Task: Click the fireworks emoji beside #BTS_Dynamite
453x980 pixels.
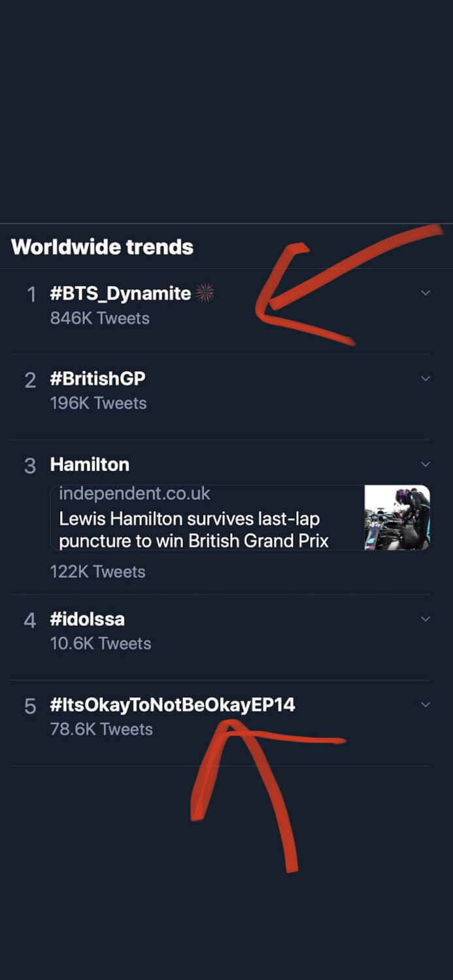Action: [205, 293]
